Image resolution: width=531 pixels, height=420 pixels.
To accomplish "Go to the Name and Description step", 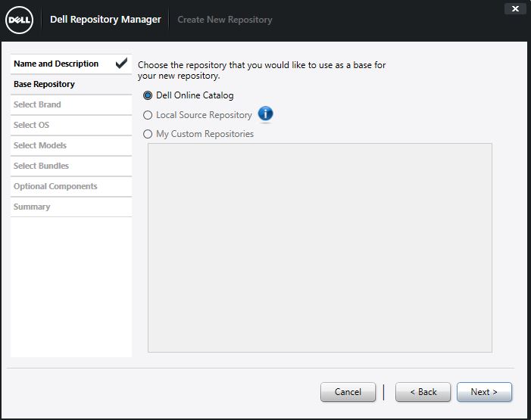I will tap(71, 64).
